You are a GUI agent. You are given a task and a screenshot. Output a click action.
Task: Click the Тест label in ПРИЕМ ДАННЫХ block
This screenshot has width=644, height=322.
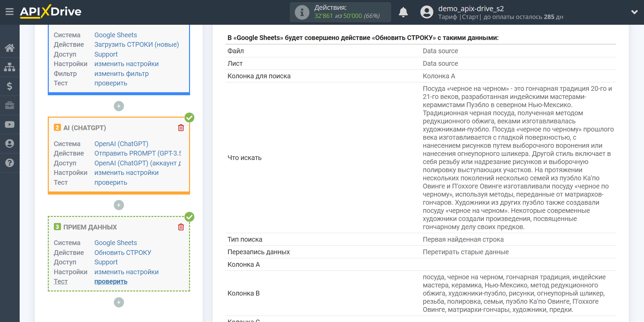click(x=61, y=281)
